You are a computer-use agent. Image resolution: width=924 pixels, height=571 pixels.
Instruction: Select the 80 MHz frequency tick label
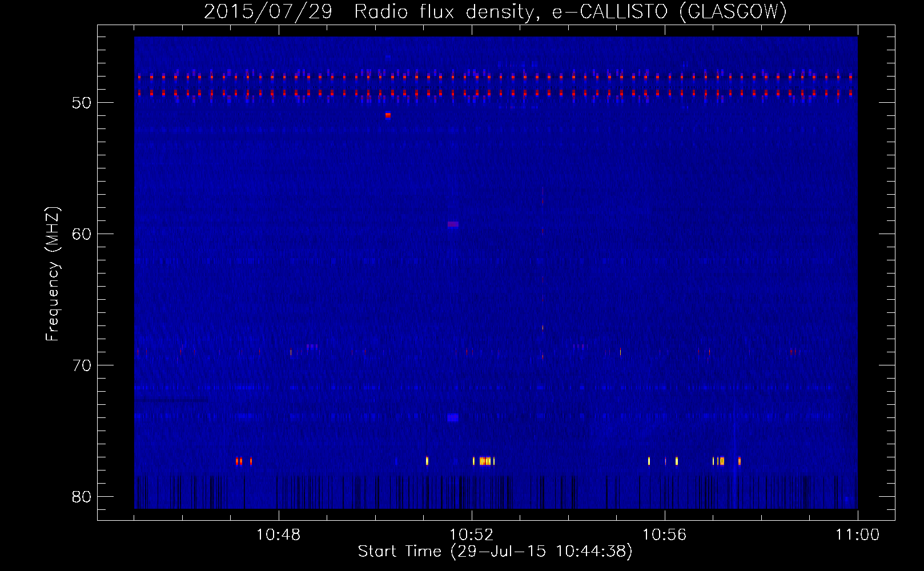click(x=82, y=497)
